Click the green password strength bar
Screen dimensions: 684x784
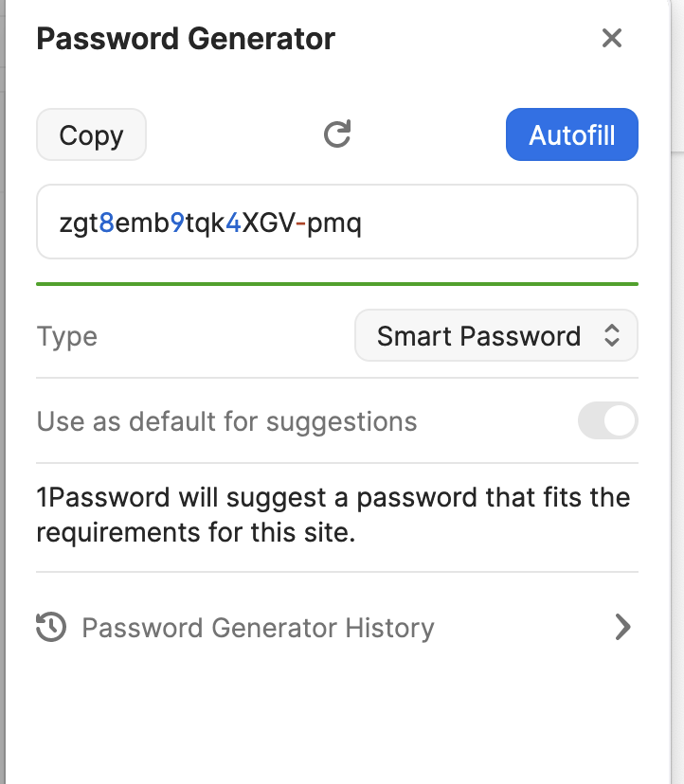pyautogui.click(x=336, y=283)
